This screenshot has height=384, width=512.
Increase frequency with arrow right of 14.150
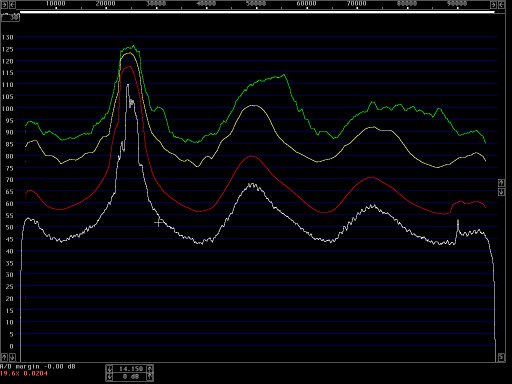pos(150,369)
